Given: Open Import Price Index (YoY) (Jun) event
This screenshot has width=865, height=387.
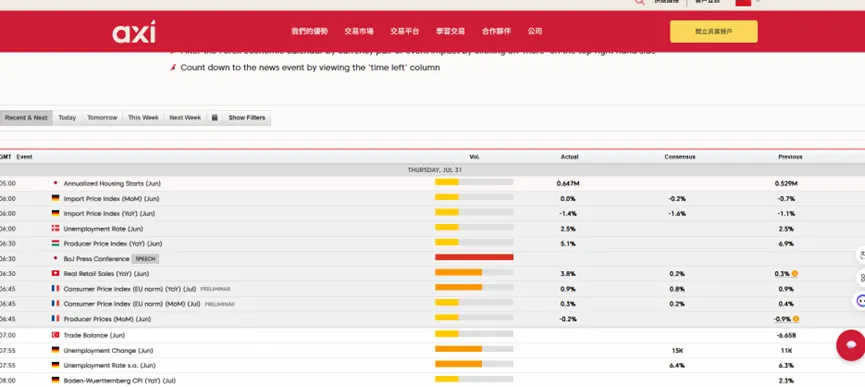Looking at the screenshot, I should tap(109, 213).
